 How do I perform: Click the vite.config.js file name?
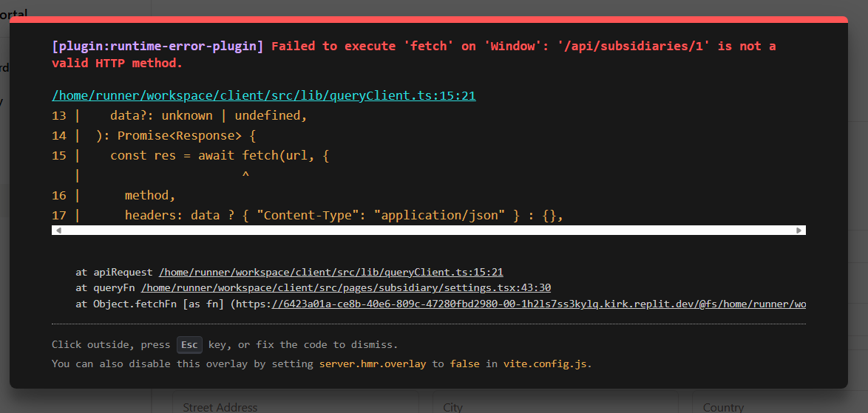coord(546,363)
